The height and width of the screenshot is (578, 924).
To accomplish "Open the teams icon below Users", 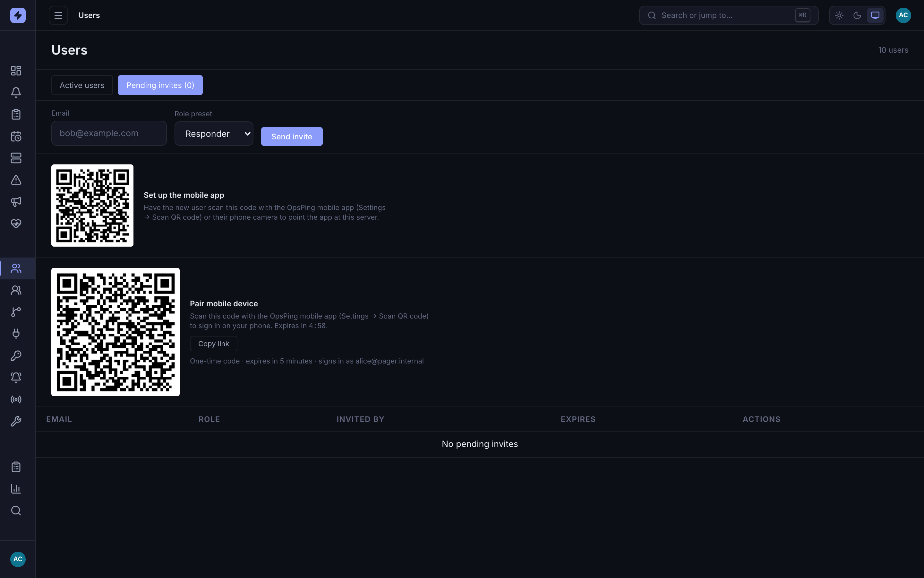I will coord(16,290).
